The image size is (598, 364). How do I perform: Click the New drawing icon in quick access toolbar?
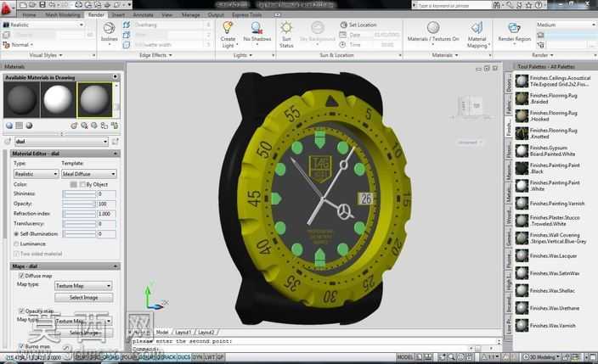coord(23,4)
